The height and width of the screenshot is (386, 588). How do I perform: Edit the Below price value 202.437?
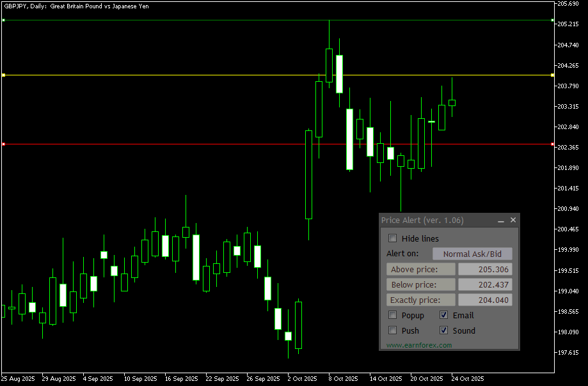coord(485,284)
